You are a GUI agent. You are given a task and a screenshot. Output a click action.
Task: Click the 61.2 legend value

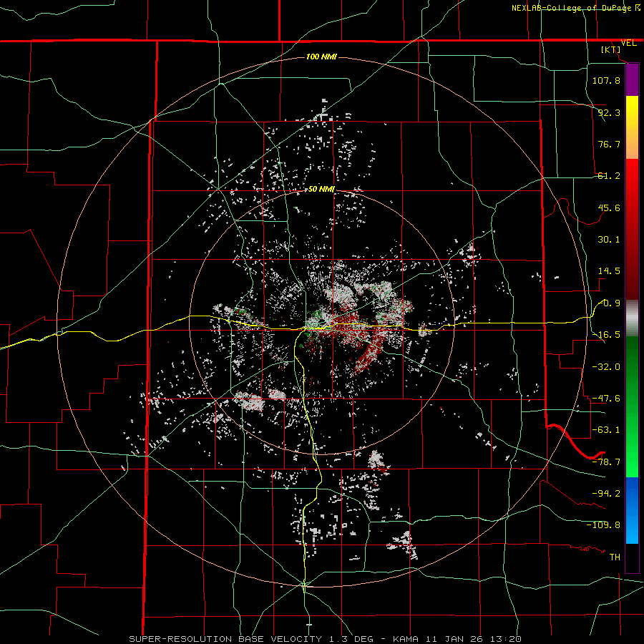(x=609, y=176)
